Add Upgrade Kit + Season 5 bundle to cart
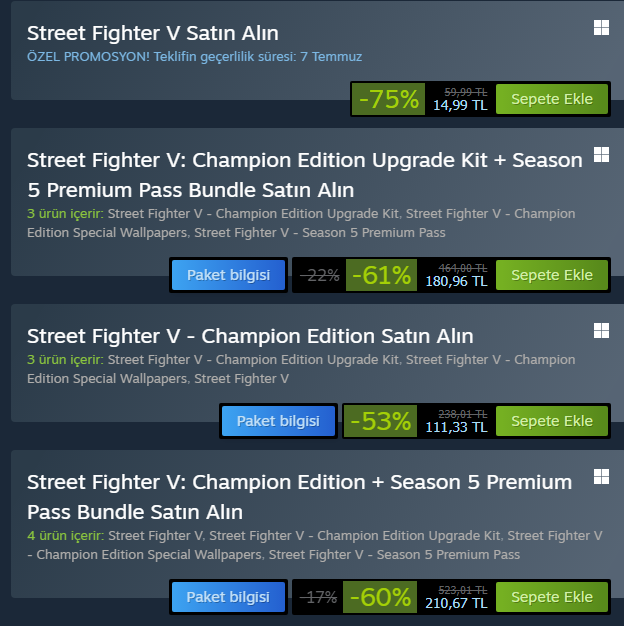The width and height of the screenshot is (624, 626). (552, 275)
